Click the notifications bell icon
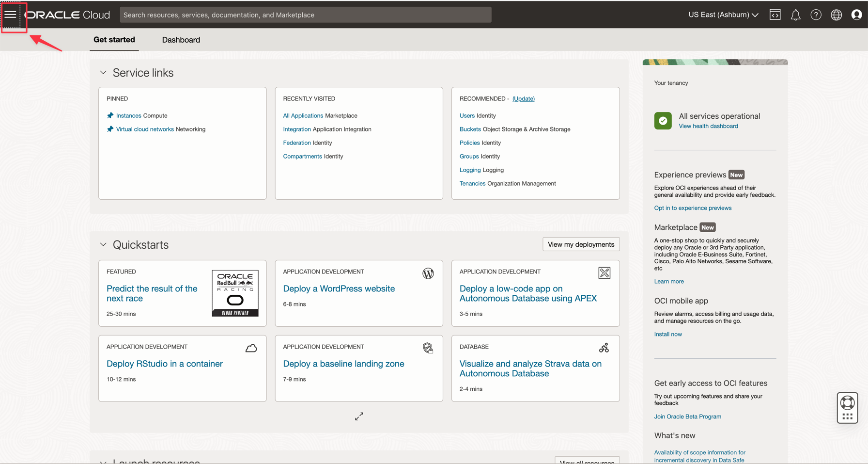868x464 pixels. 795,15
